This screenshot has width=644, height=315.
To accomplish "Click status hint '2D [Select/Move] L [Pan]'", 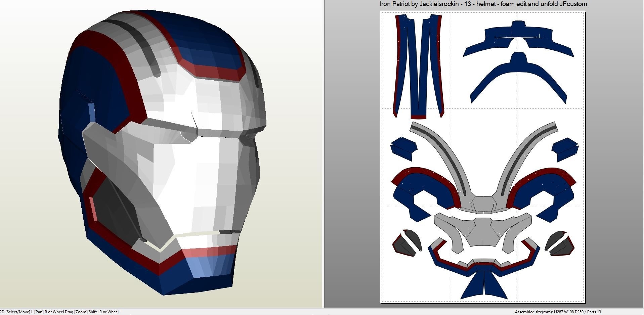I will tap(22, 312).
